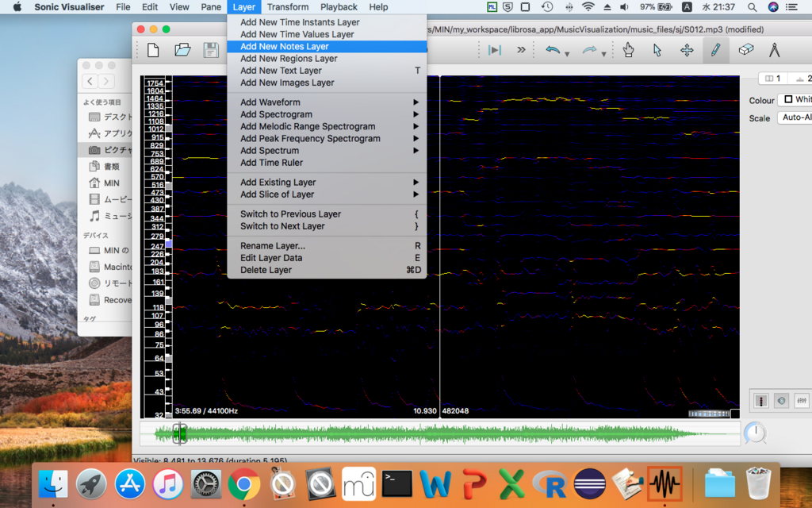
Task: Choose Add New Regions Layer
Action: click(327, 59)
